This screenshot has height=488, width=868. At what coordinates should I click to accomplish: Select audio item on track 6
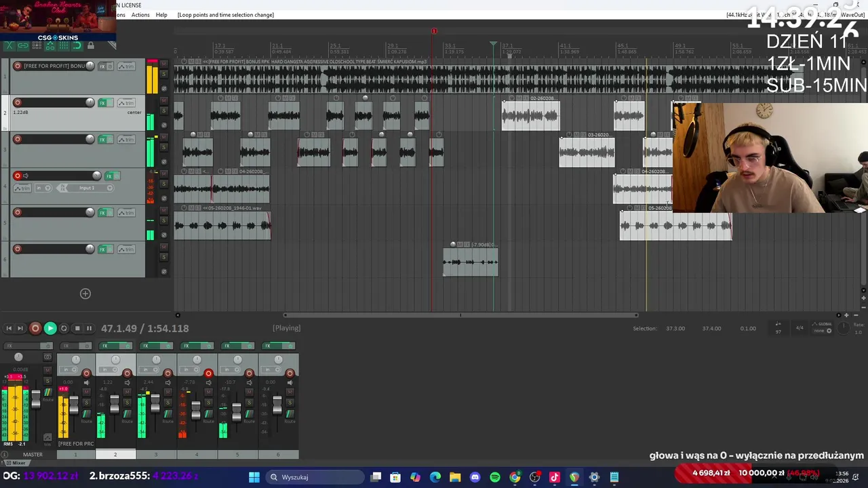(471, 262)
